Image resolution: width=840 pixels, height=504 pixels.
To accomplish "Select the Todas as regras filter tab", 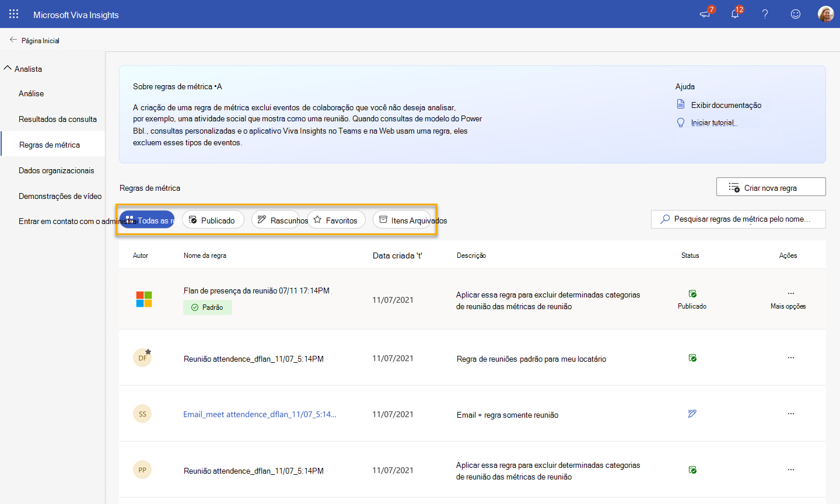I will (x=147, y=220).
